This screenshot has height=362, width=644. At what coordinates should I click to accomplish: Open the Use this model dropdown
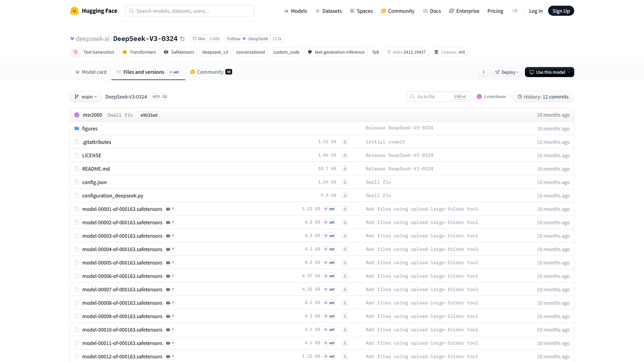pyautogui.click(x=549, y=72)
